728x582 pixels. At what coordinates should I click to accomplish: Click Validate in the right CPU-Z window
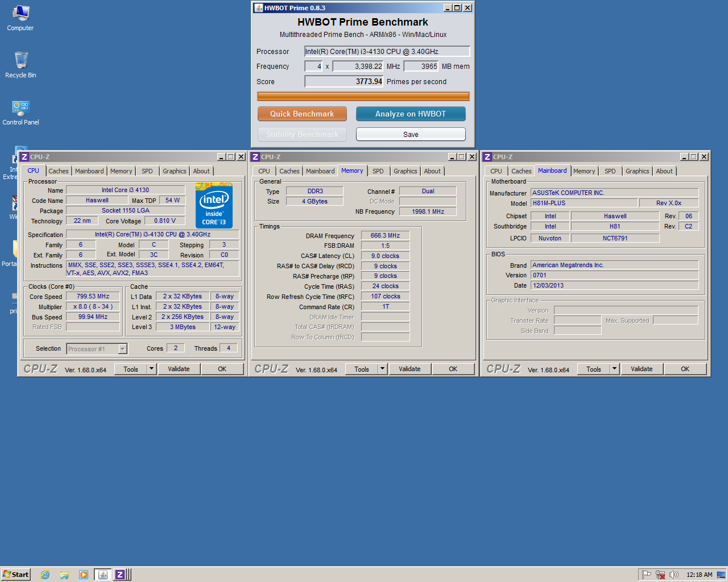point(642,369)
